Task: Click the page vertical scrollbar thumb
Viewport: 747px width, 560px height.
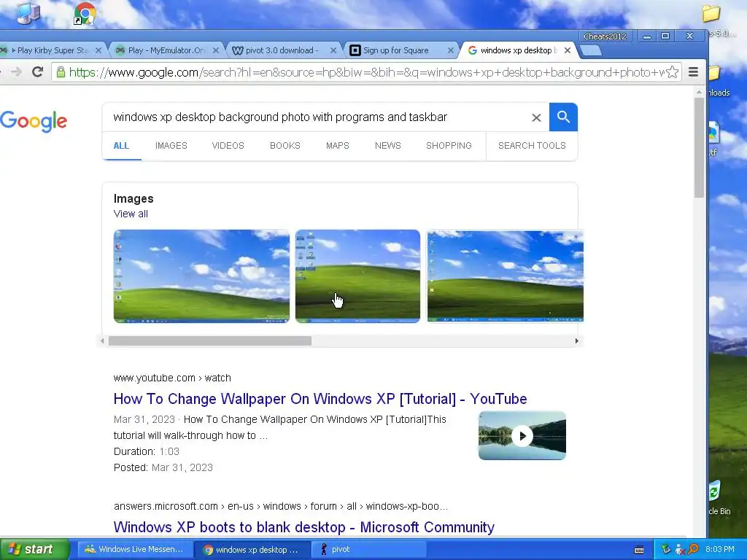Action: 699,147
